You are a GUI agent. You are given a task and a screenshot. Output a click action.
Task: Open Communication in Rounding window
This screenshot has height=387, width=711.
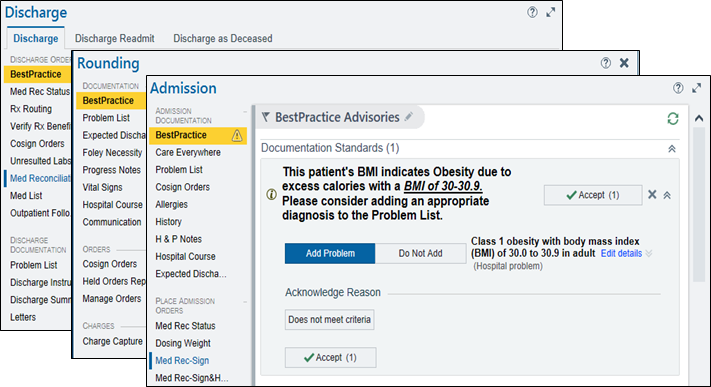(112, 222)
